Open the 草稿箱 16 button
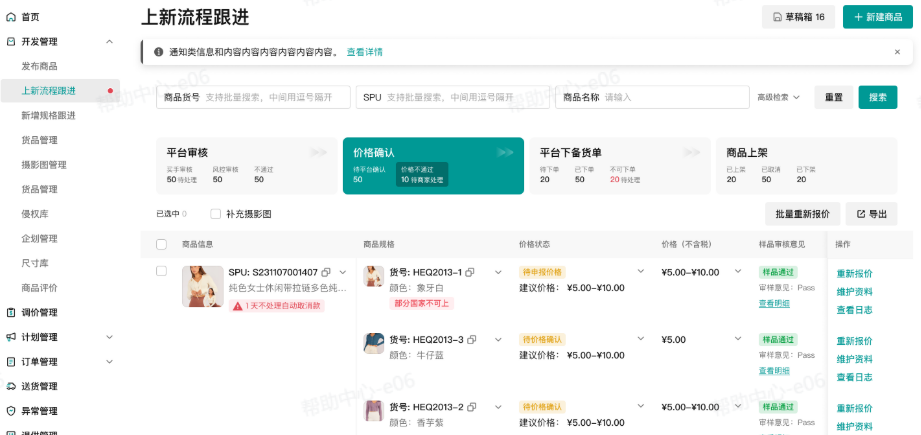 (x=798, y=17)
